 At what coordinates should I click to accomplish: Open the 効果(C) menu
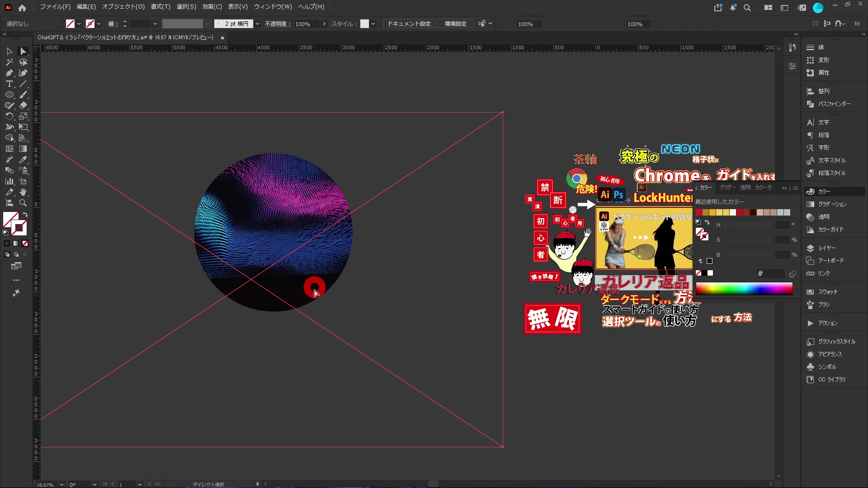[x=212, y=7]
